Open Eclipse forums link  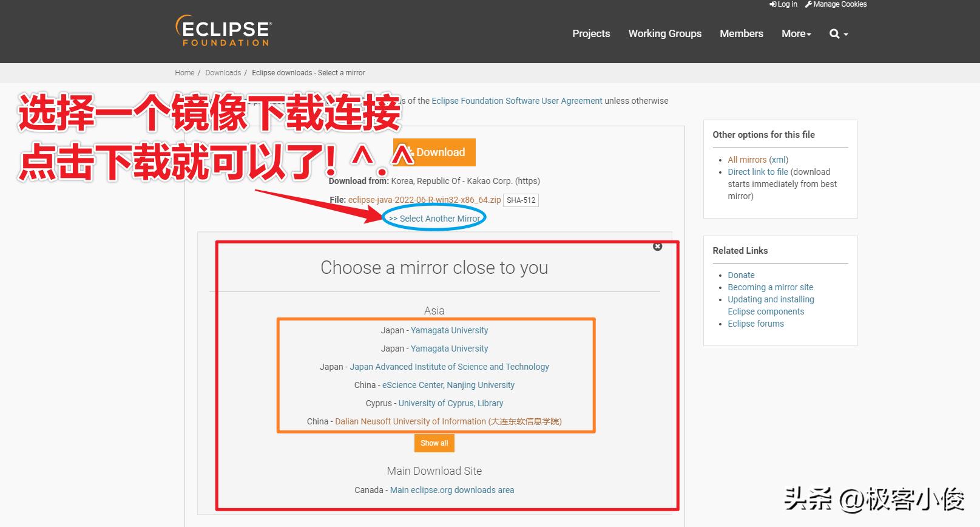(755, 324)
